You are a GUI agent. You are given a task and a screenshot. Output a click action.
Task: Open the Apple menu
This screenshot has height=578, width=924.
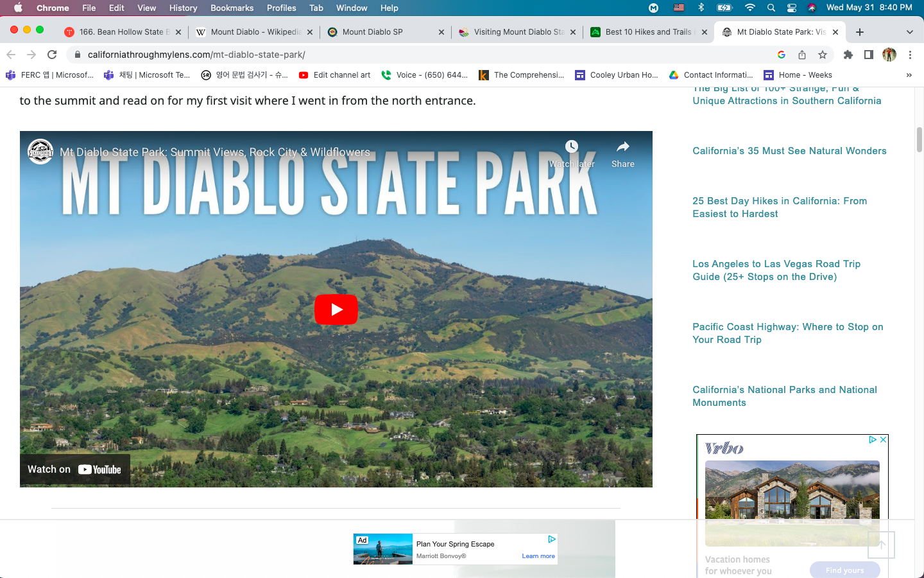(x=18, y=8)
